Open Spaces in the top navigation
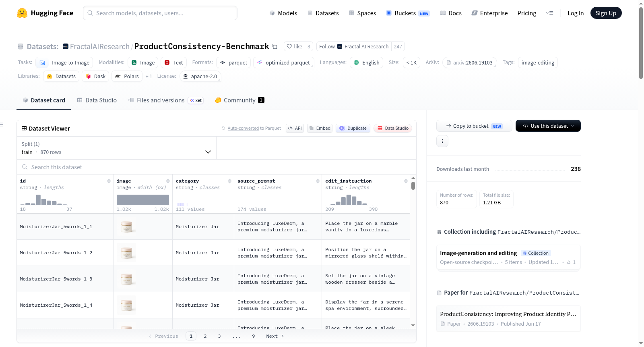 pyautogui.click(x=362, y=13)
